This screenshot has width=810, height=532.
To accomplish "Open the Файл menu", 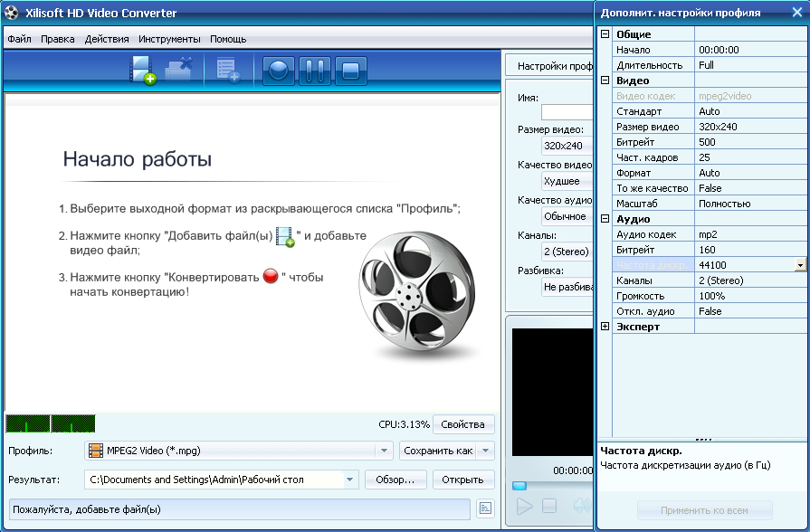I will (19, 39).
